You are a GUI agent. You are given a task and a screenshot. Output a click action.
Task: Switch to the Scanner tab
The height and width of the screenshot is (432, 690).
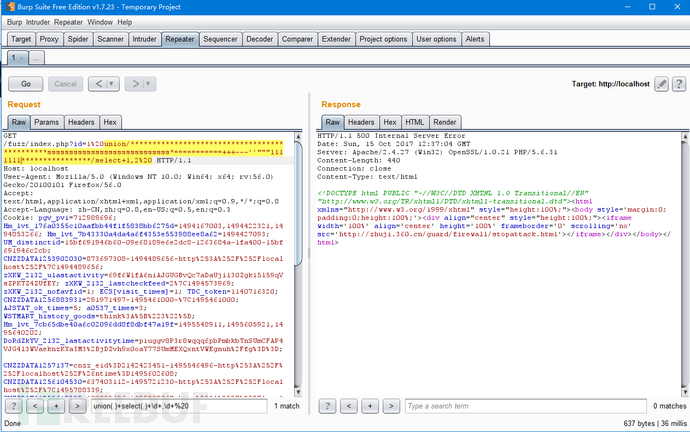pyautogui.click(x=110, y=39)
